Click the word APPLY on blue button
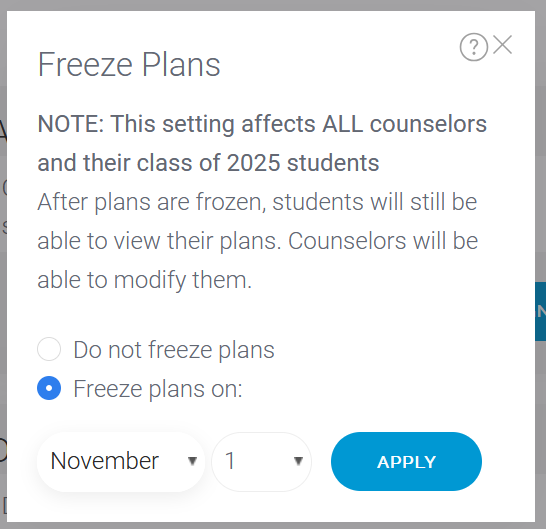This screenshot has width=546, height=529. click(406, 462)
